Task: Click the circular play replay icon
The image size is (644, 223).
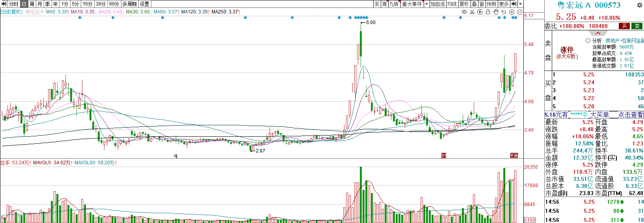Action: pyautogui.click(x=480, y=12)
